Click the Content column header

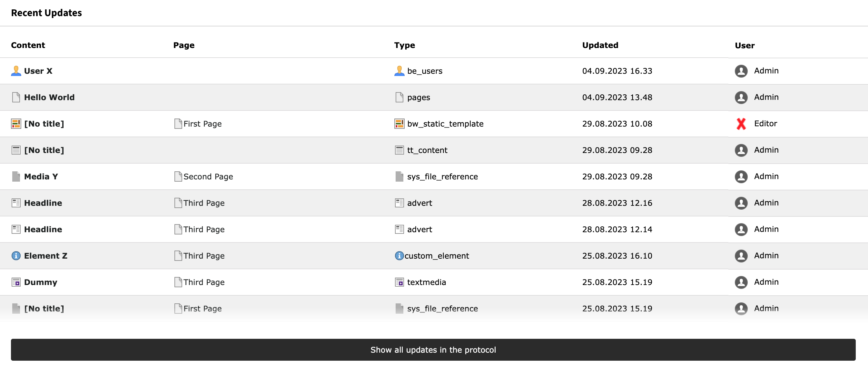point(28,45)
